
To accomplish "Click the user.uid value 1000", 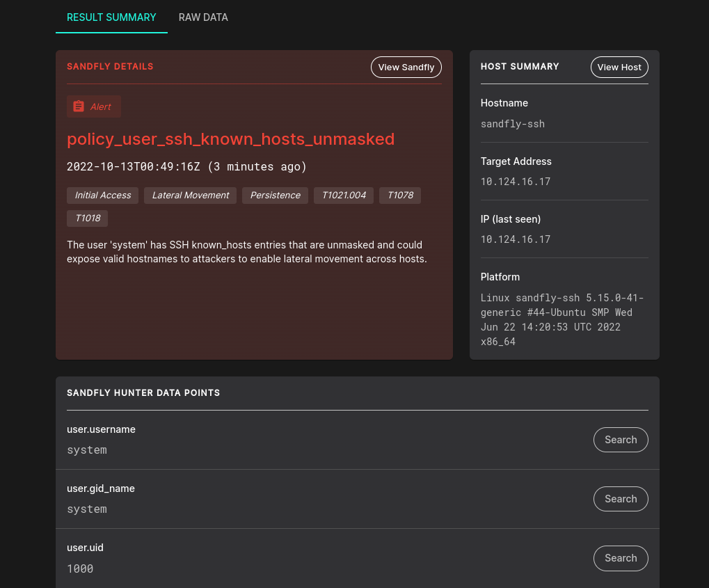I will click(80, 569).
